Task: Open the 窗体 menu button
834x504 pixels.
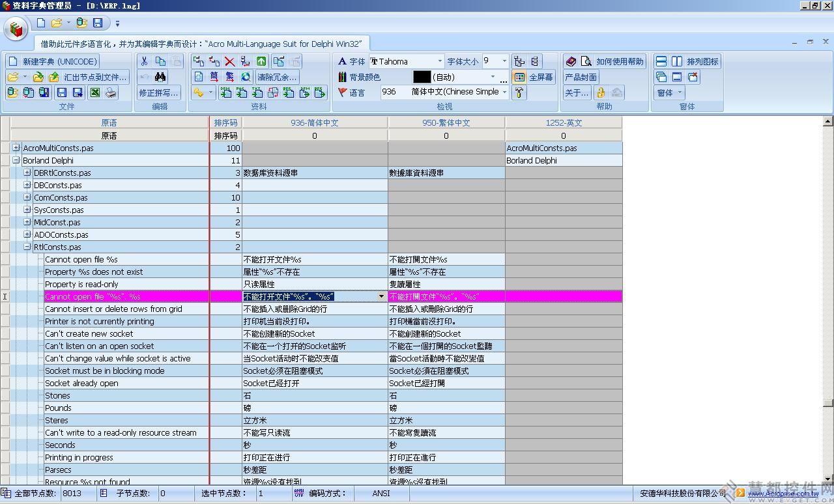Action: [x=669, y=92]
